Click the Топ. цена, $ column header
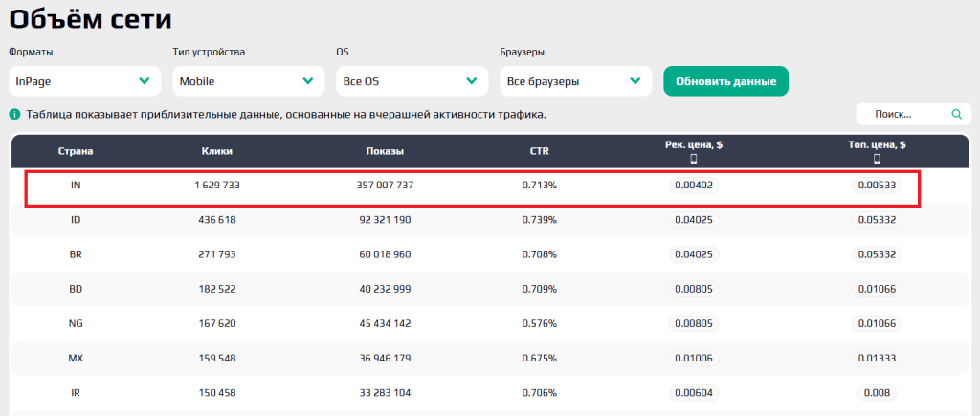980x416 pixels. tap(877, 145)
